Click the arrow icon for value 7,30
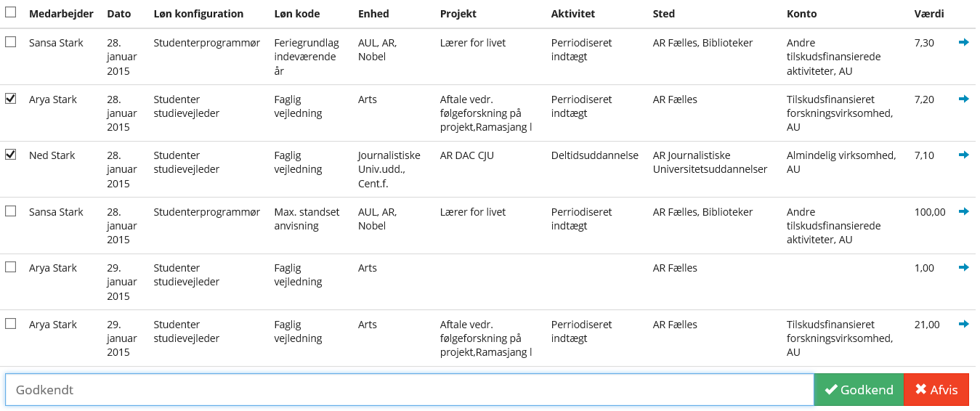The height and width of the screenshot is (411, 980). click(x=964, y=43)
